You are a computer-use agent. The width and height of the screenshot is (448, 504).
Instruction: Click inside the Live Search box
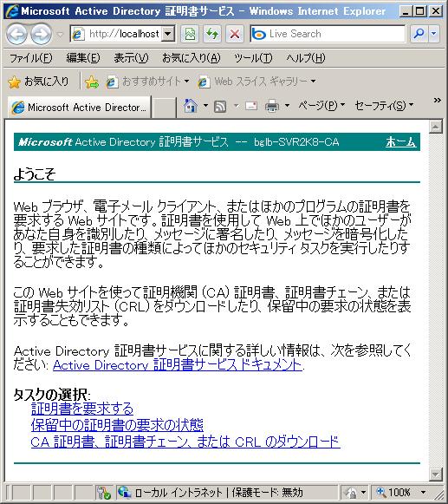point(328,34)
